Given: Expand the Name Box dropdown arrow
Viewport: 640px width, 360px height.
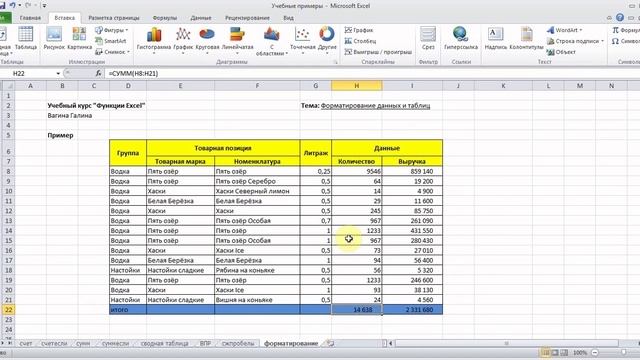Looking at the screenshot, I should [58, 73].
